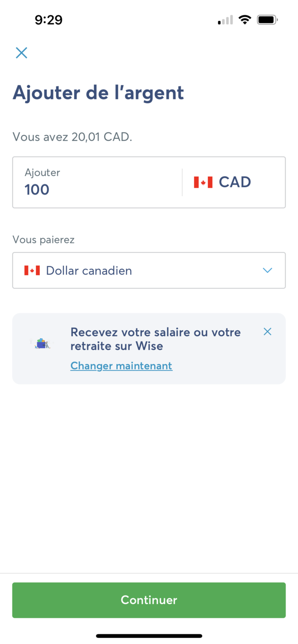Click the gift box icon in the banner
Image resolution: width=298 pixels, height=644 pixels.
[41, 343]
